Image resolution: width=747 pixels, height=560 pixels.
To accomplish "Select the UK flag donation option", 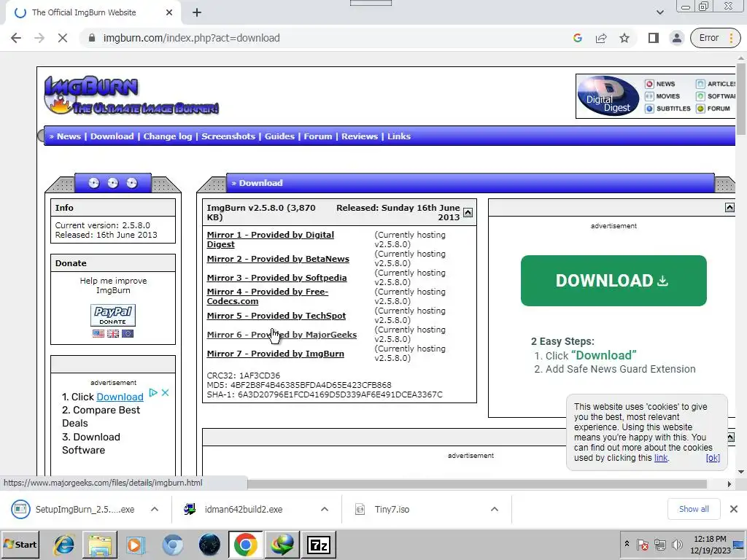I will (x=113, y=334).
